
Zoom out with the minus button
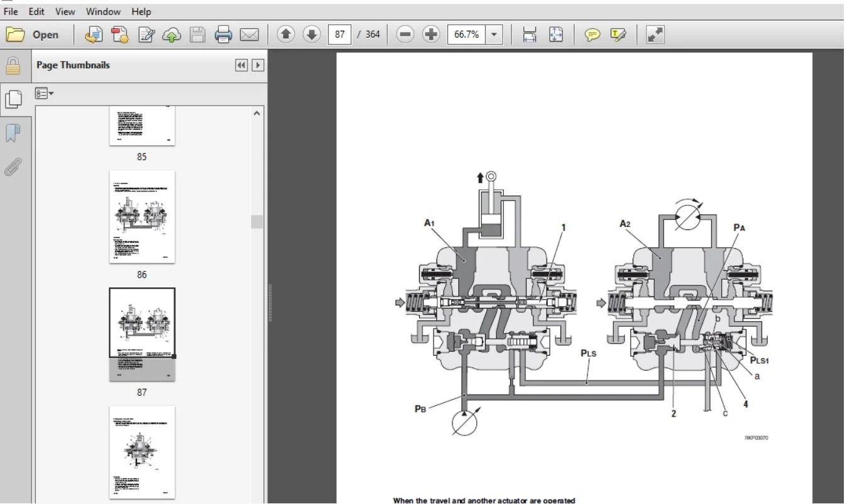(x=405, y=35)
